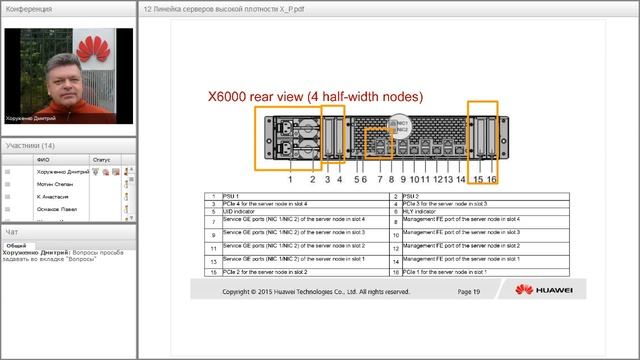This screenshot has width=640, height=360.
Task: Click the server rear view diagram image
Action: coord(386,138)
